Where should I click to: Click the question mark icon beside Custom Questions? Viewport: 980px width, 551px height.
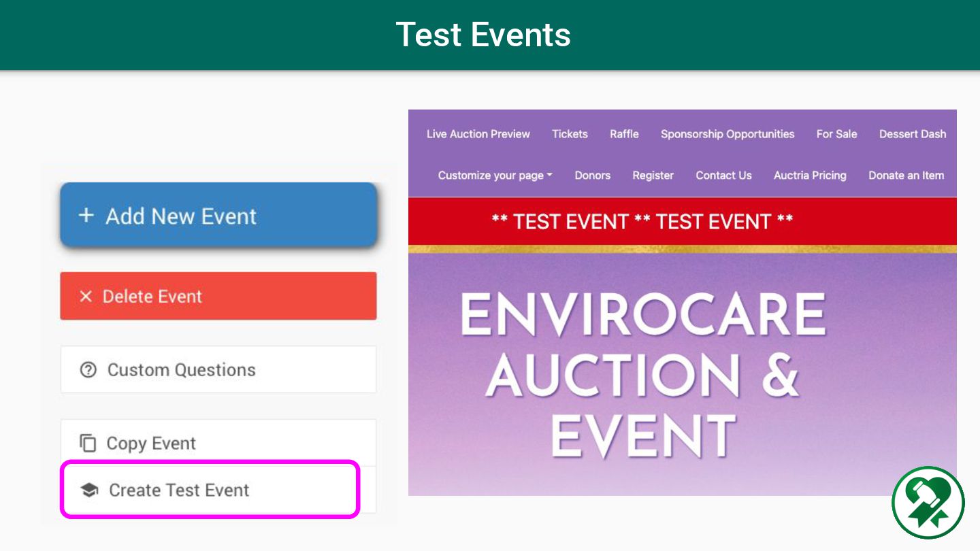click(88, 370)
